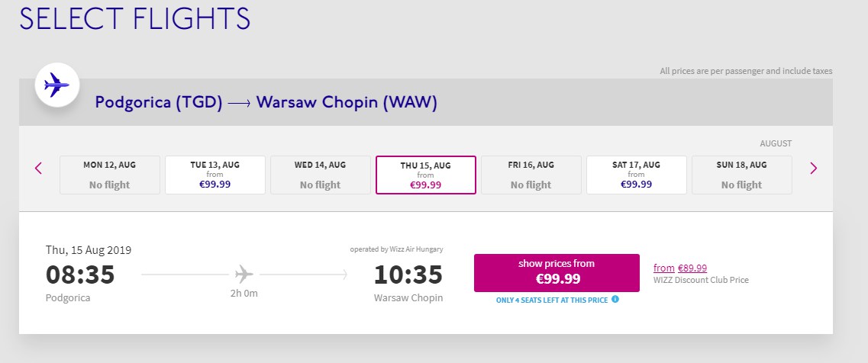Click the 08:35 departure time
This screenshot has height=363, width=868.
pos(80,275)
